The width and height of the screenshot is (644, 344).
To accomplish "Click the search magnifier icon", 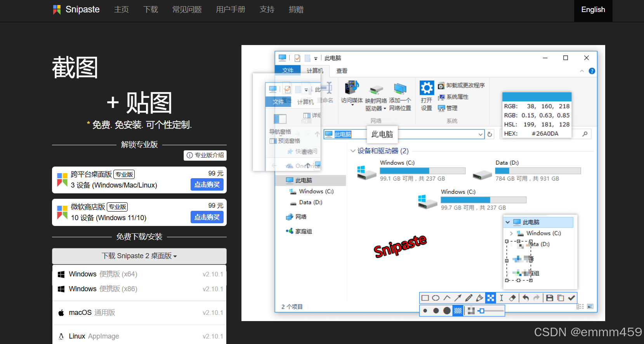I will [585, 134].
